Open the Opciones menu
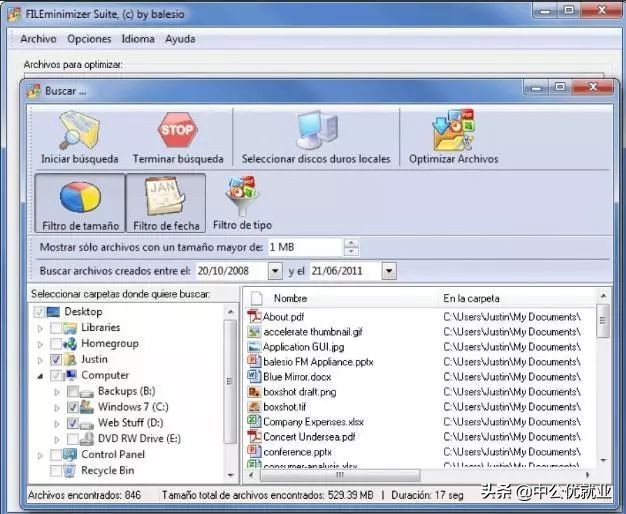The height and width of the screenshot is (514, 626). point(89,39)
